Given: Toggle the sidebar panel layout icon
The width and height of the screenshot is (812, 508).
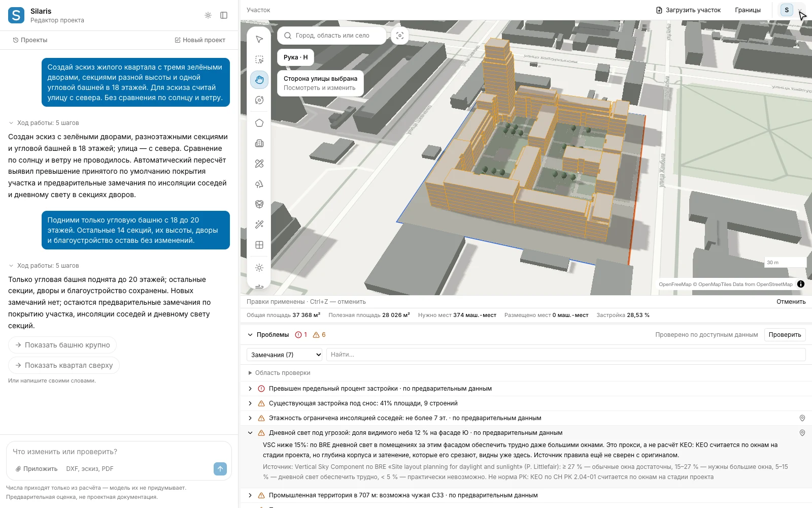Looking at the screenshot, I should tap(224, 15).
